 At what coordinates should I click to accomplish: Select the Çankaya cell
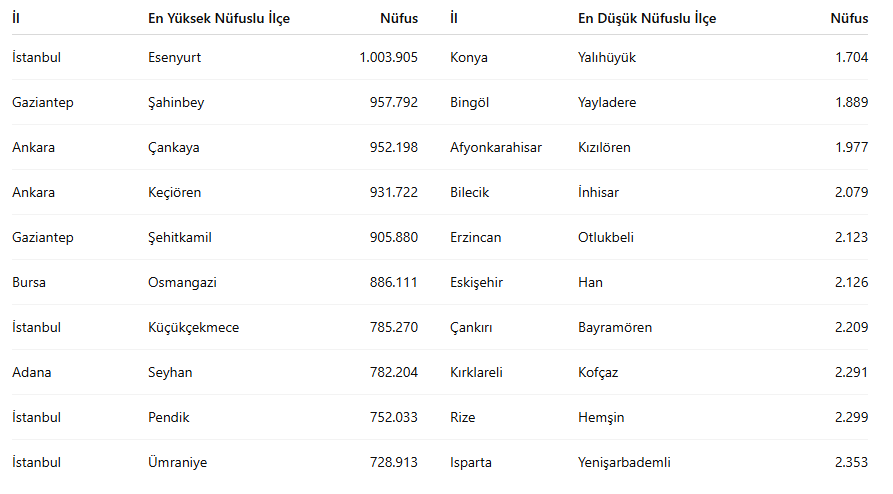[174, 147]
